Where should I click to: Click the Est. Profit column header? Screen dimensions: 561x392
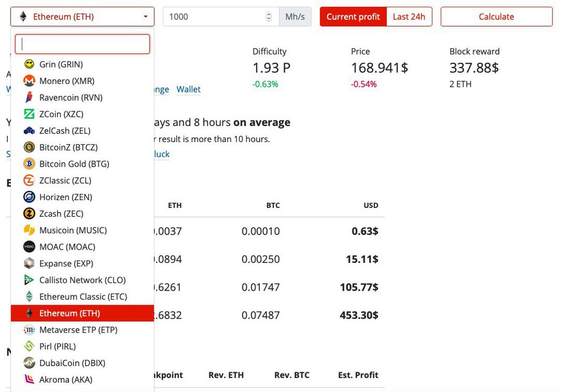pos(358,375)
